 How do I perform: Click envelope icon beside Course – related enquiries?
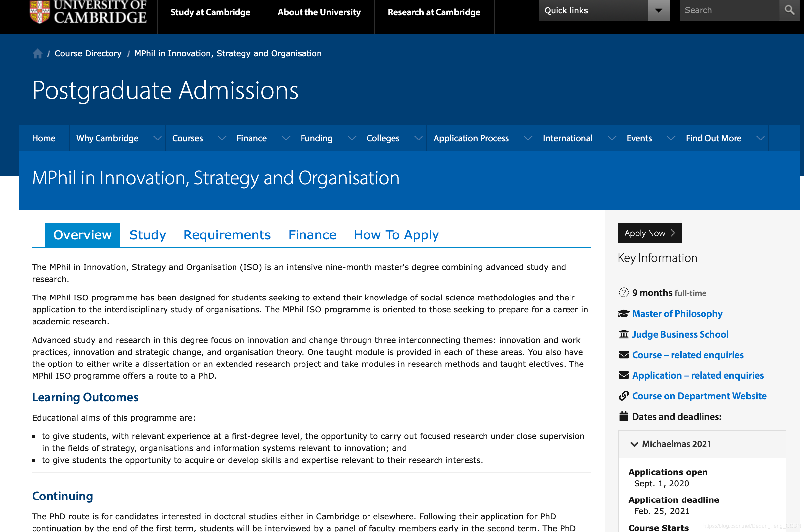pyautogui.click(x=624, y=355)
